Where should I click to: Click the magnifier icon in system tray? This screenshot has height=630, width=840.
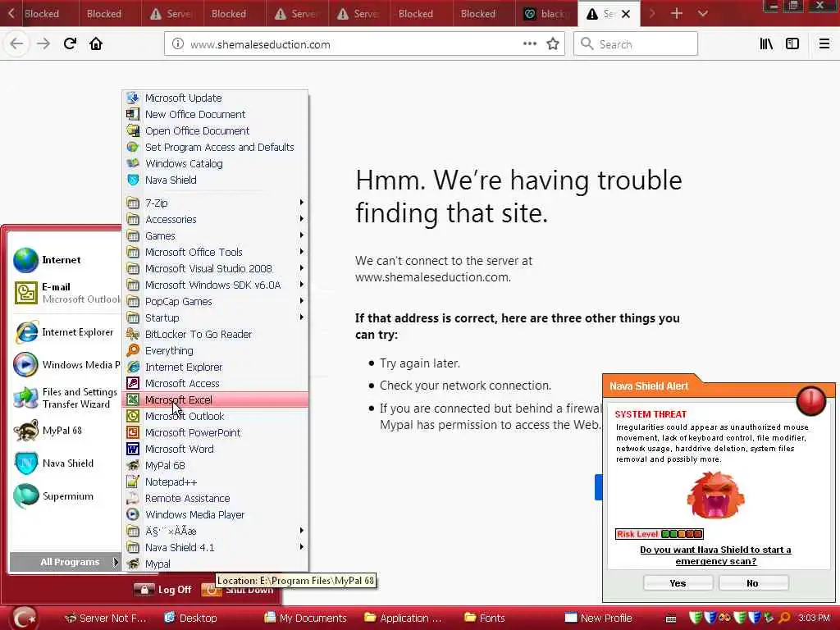point(784,618)
